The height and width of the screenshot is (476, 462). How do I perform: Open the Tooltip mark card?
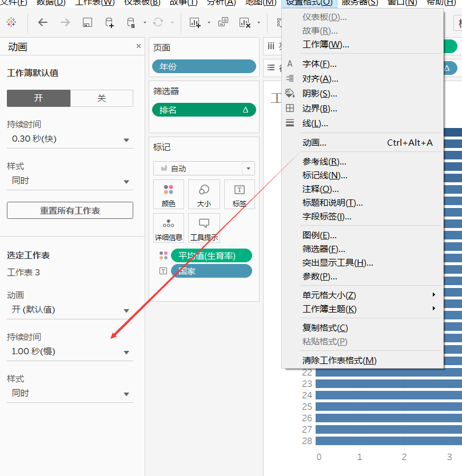204,227
